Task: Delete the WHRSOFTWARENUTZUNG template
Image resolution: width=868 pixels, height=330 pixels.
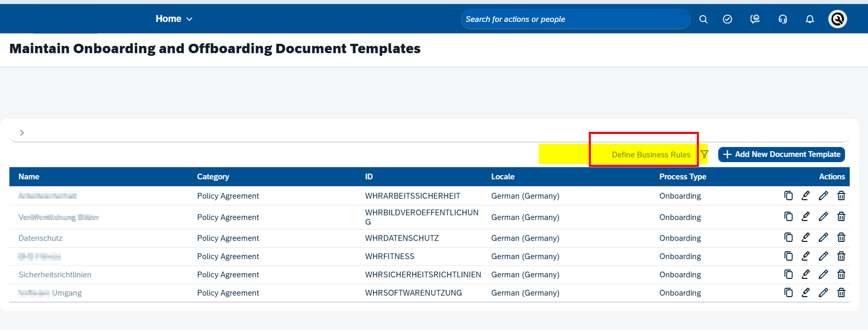Action: tap(841, 292)
